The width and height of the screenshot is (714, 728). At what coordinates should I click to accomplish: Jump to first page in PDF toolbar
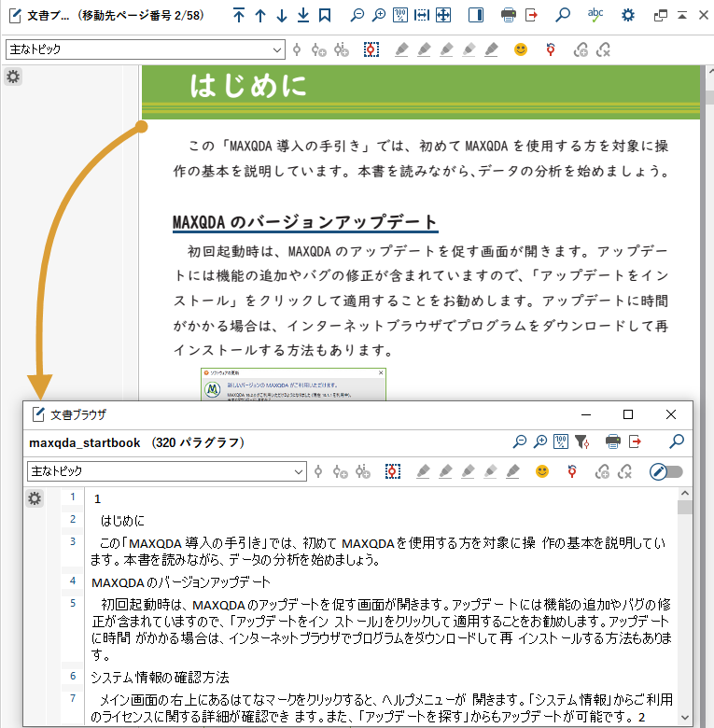[239, 15]
